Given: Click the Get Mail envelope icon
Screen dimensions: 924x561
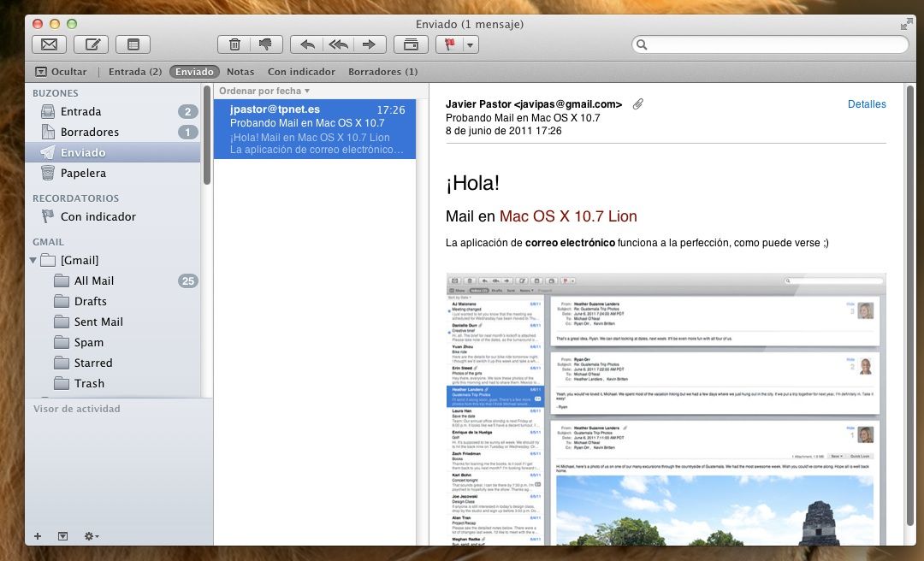Looking at the screenshot, I should 49,44.
